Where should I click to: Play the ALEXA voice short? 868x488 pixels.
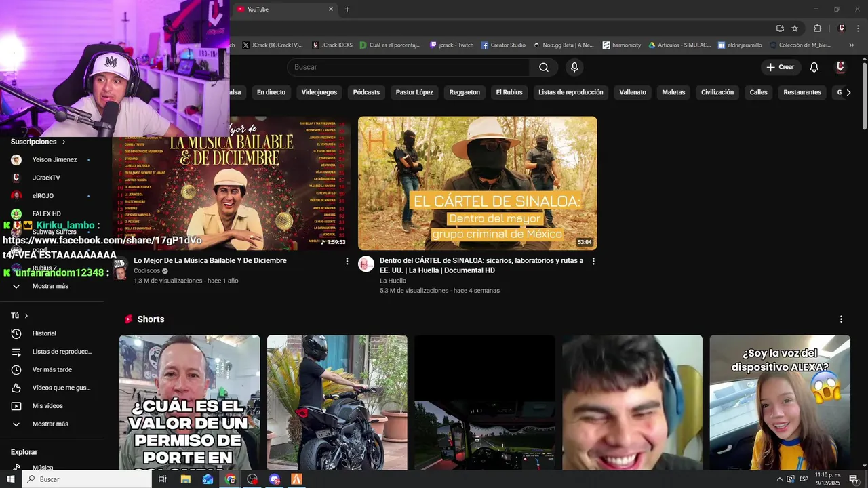point(780,403)
